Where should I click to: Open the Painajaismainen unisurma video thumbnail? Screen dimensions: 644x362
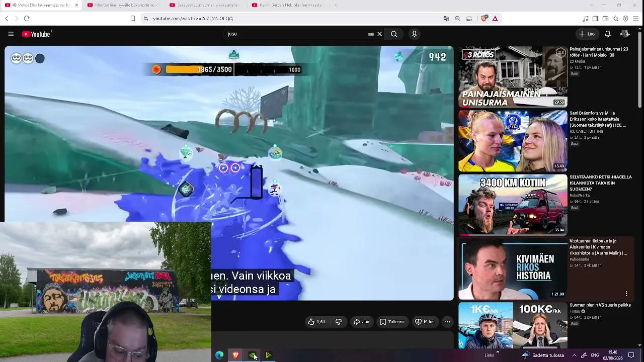513,77
